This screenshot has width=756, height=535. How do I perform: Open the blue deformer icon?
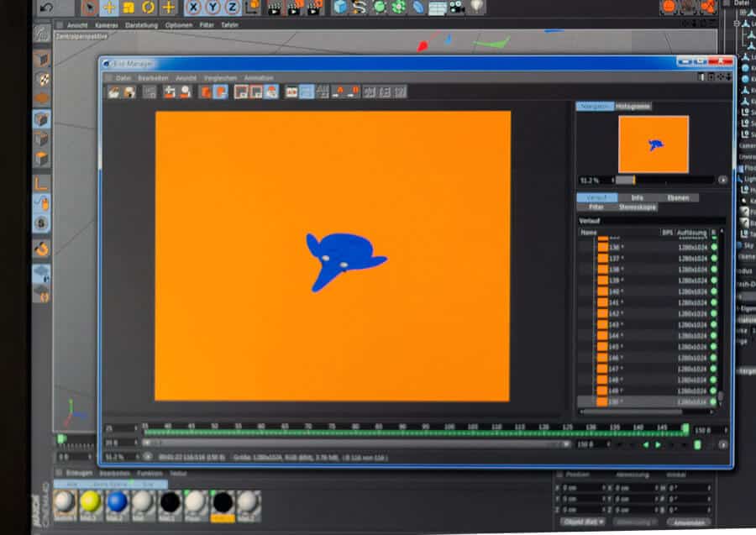[418, 7]
